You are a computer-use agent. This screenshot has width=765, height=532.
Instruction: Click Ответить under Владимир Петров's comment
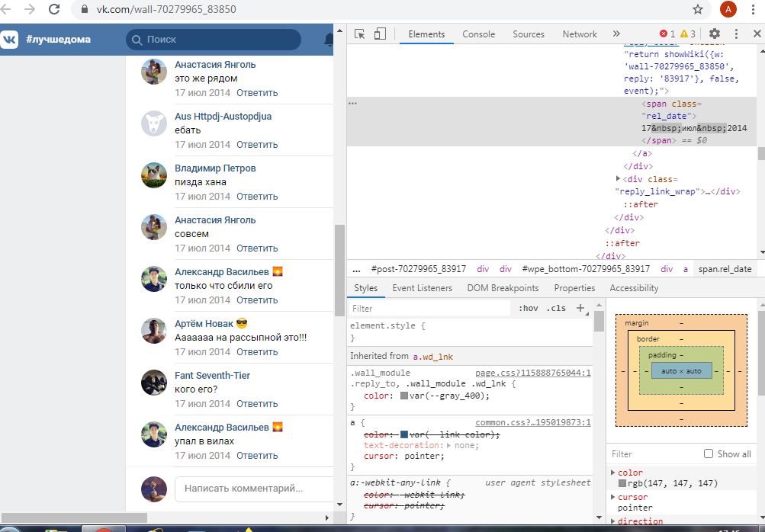(257, 197)
